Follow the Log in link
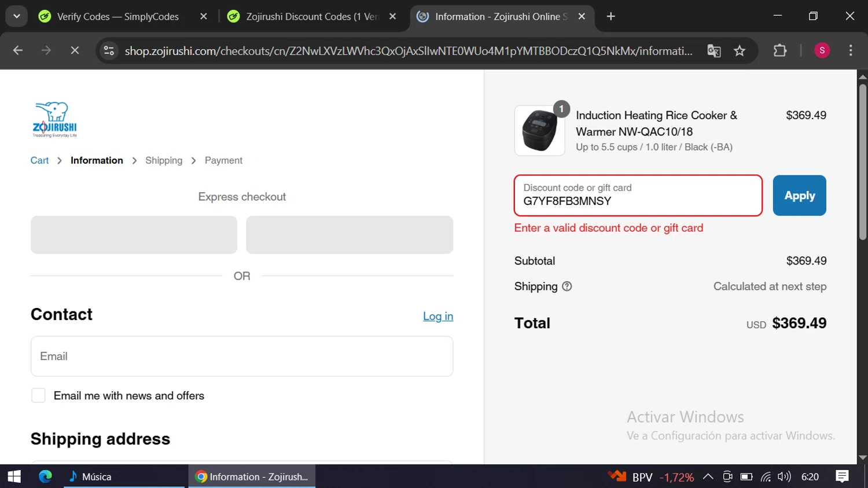Screen dimensions: 868x488 438,316
